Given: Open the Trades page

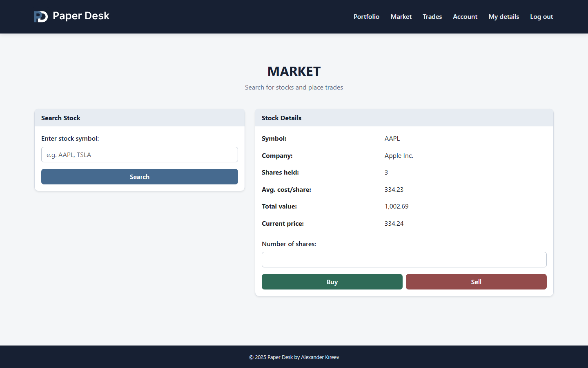Looking at the screenshot, I should (x=432, y=17).
